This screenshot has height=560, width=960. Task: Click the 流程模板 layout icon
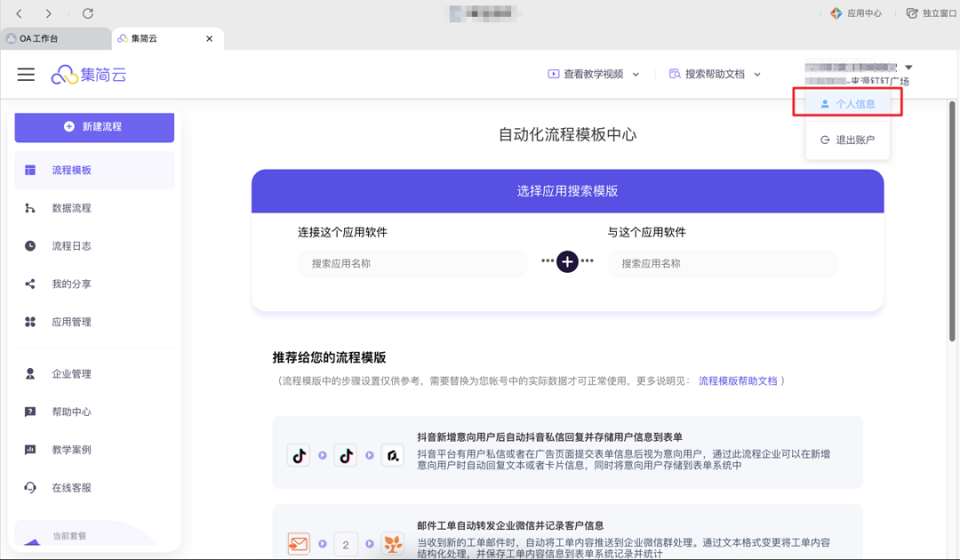tap(30, 170)
